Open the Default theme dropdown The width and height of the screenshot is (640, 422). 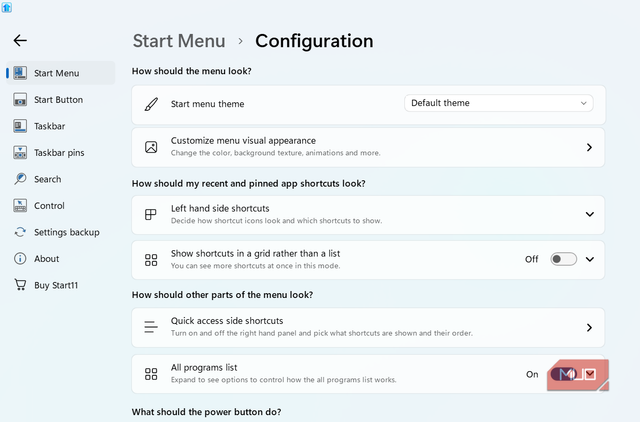click(498, 103)
